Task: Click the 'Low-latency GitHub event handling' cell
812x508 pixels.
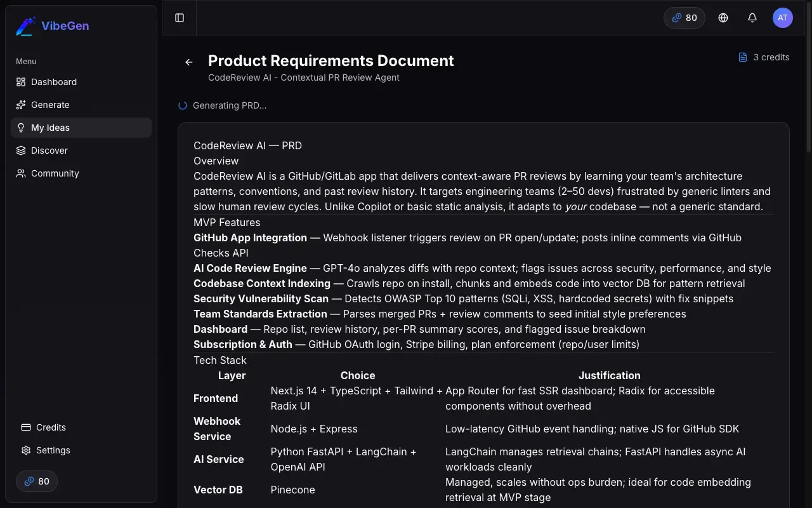Action: pos(593,429)
